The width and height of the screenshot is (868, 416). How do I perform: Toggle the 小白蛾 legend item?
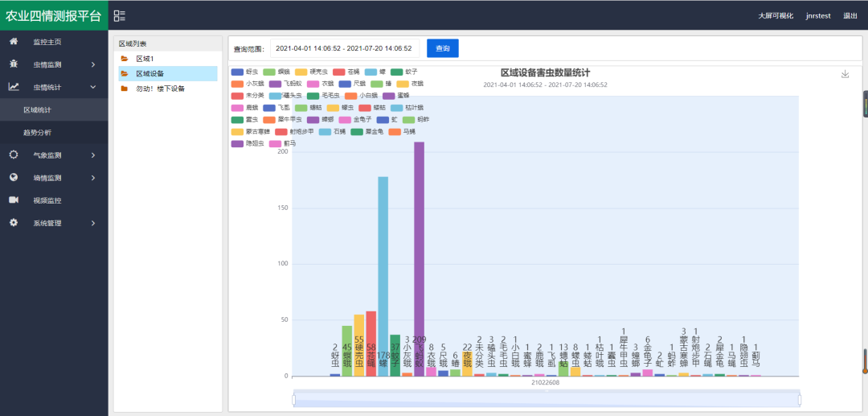361,96
